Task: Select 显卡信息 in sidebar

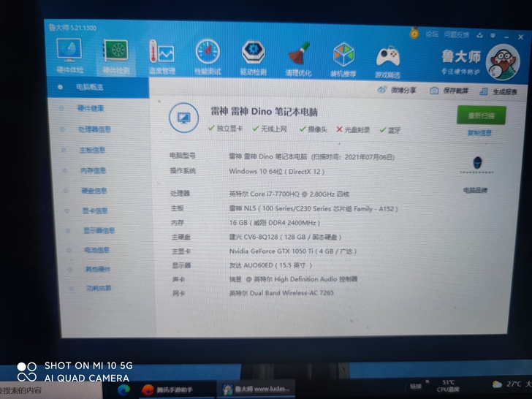Action: tap(95, 210)
